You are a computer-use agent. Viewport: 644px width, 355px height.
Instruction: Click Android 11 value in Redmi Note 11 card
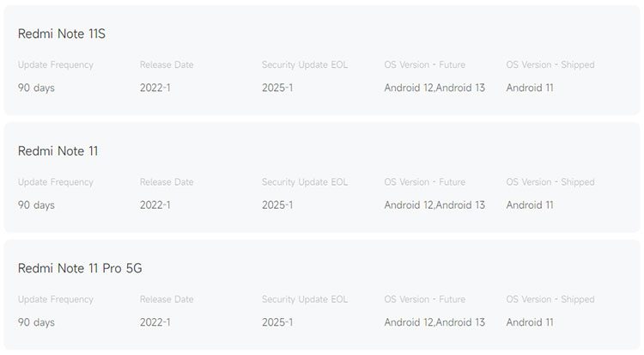530,205
